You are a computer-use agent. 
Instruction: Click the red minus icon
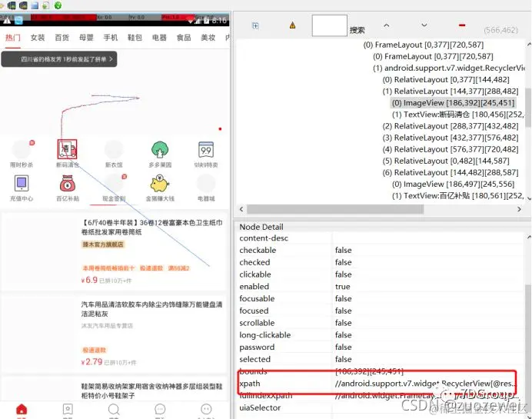coord(462,25)
